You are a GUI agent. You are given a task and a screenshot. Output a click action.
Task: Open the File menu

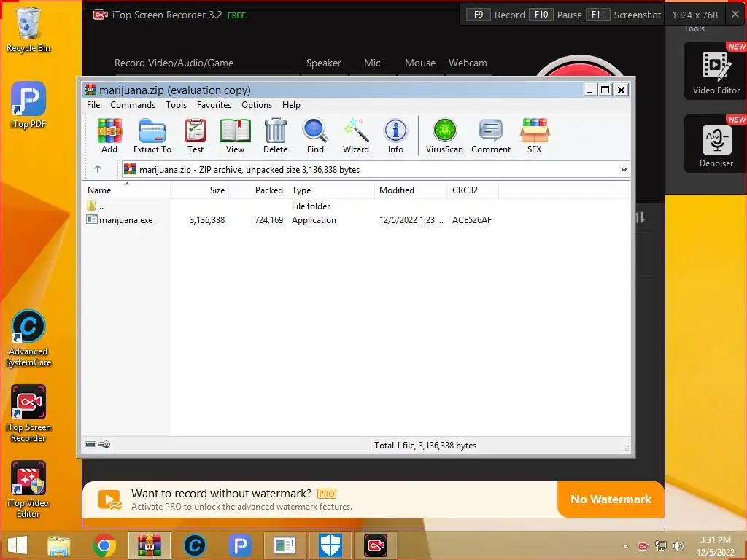[x=93, y=105]
